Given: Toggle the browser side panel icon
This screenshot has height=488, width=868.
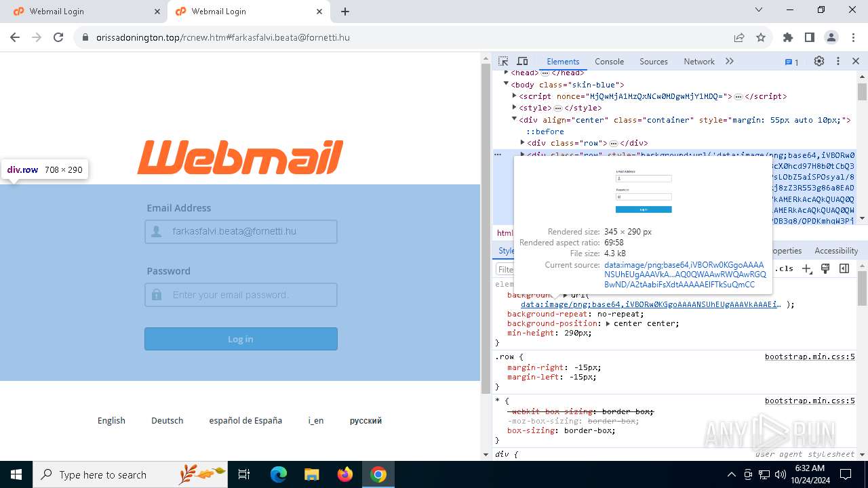Looking at the screenshot, I should coord(810,37).
